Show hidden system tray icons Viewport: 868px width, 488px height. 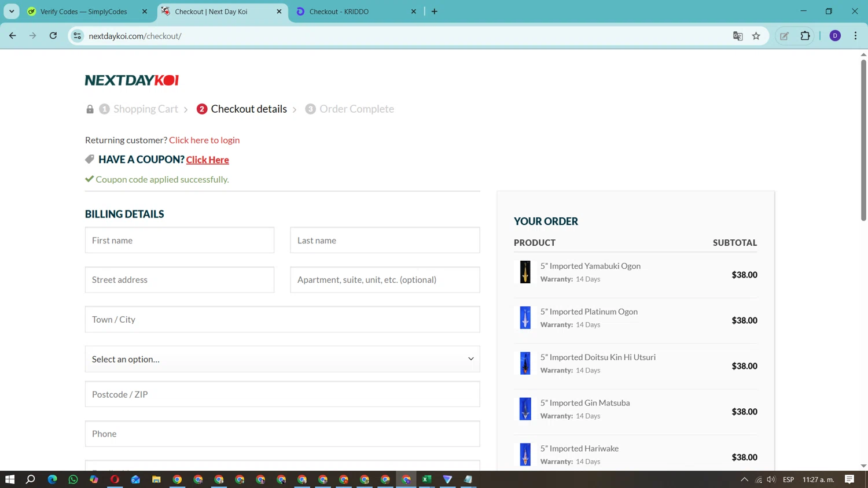coord(745,479)
